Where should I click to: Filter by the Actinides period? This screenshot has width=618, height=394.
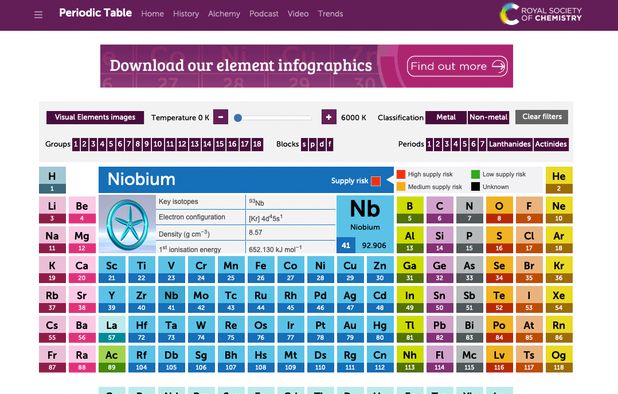pyautogui.click(x=551, y=144)
